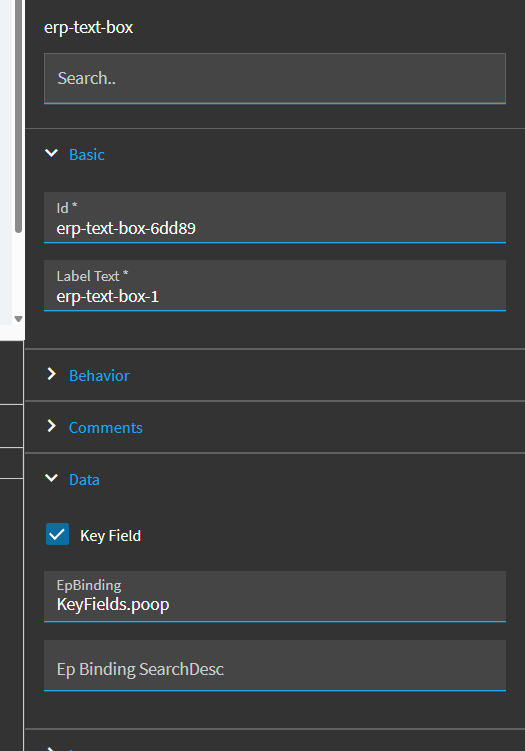Viewport: 525px width, 751px height.
Task: Collapse the Basic section chevron
Action: (51, 153)
